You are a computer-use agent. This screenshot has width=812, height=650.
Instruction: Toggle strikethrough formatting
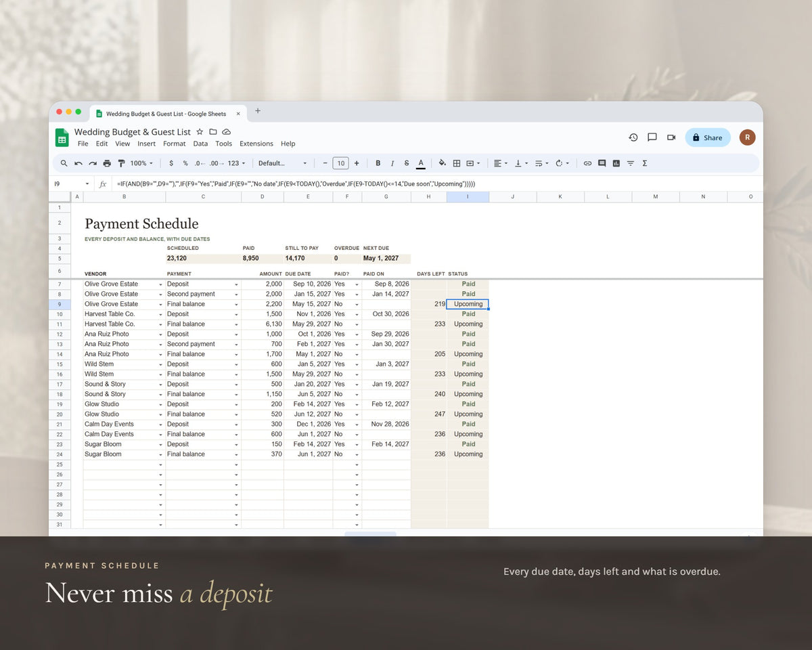coord(406,163)
